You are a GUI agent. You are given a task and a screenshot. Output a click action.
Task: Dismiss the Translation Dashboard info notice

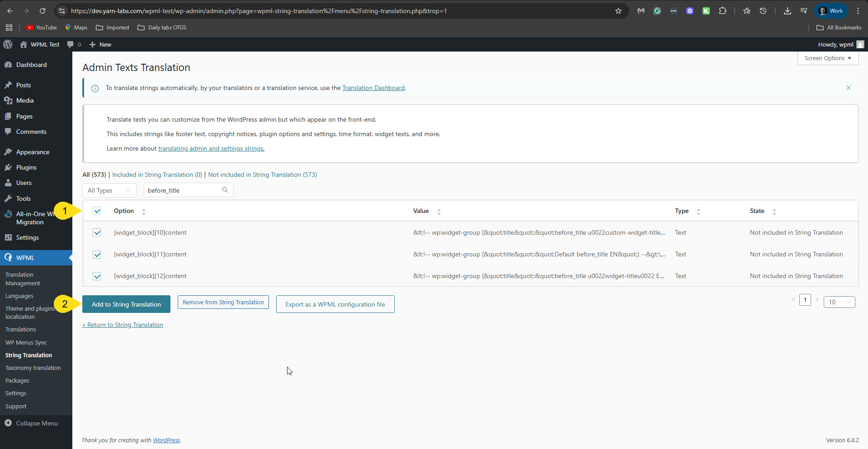coord(848,88)
